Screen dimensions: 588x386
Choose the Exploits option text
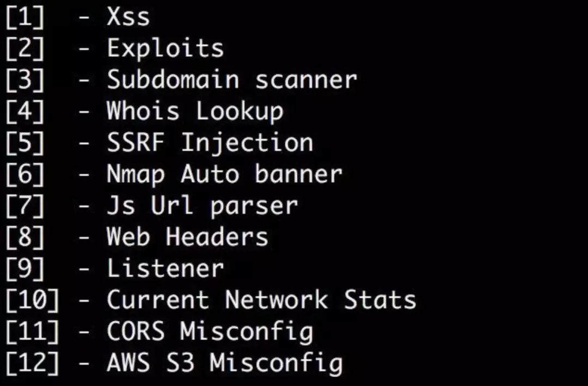coord(166,49)
